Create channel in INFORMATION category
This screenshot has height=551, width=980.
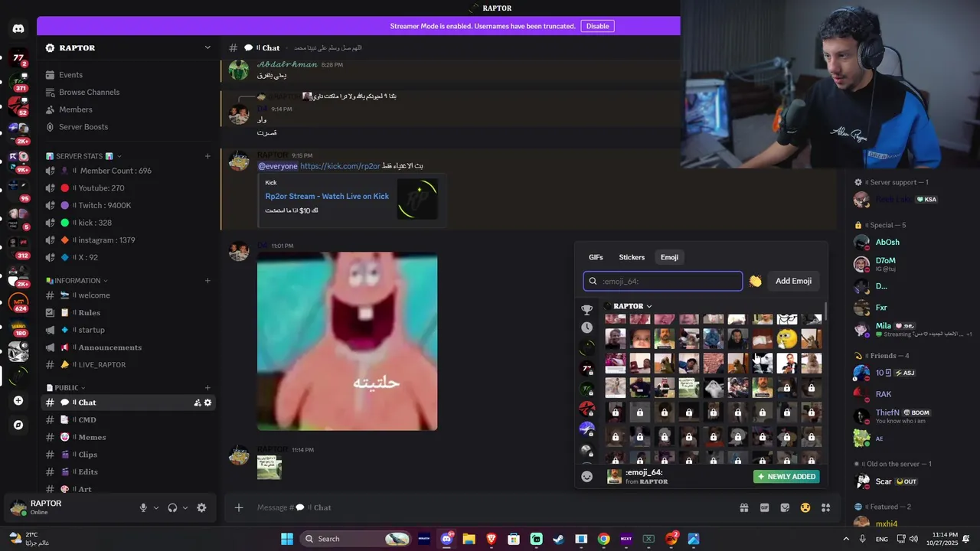pyautogui.click(x=207, y=281)
